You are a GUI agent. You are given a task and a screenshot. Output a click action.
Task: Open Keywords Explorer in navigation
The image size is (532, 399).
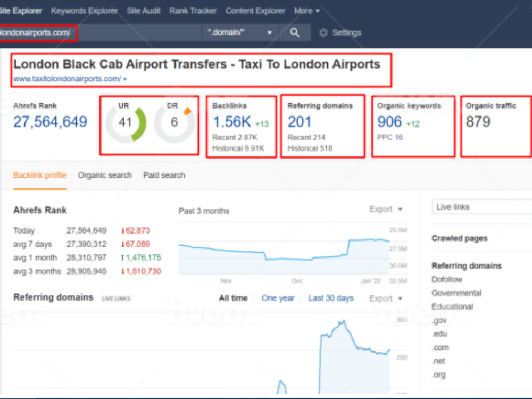point(84,11)
